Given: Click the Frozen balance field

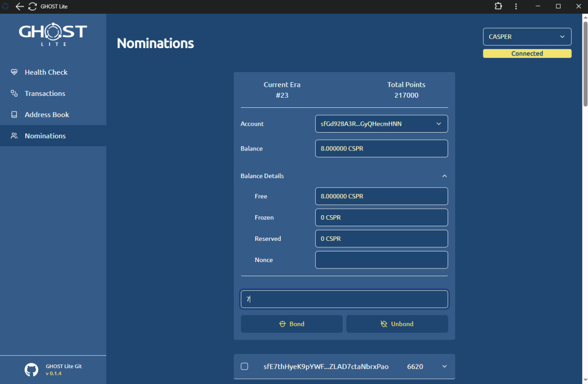Looking at the screenshot, I should click(x=381, y=217).
